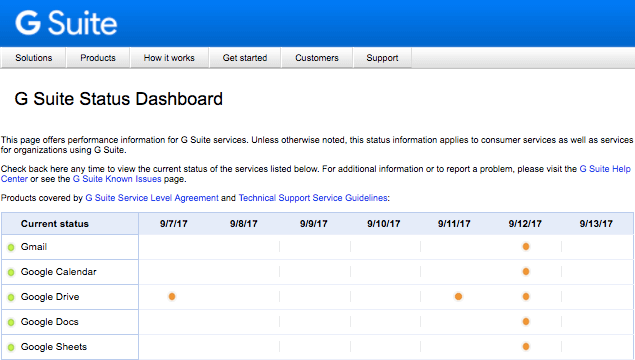Image resolution: width=635 pixels, height=360 pixels.
Task: Click the 9/8/17 date header
Action: [x=244, y=224]
